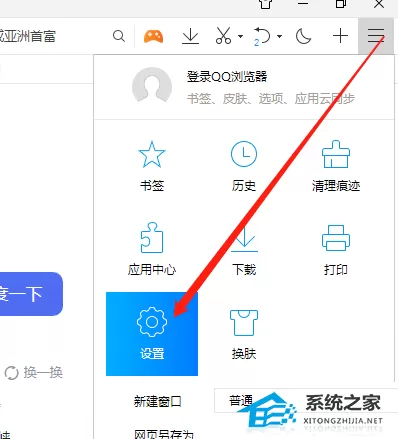Open the game controller icon in the toolbar
Screen dimensions: 398x439
pyautogui.click(x=153, y=36)
